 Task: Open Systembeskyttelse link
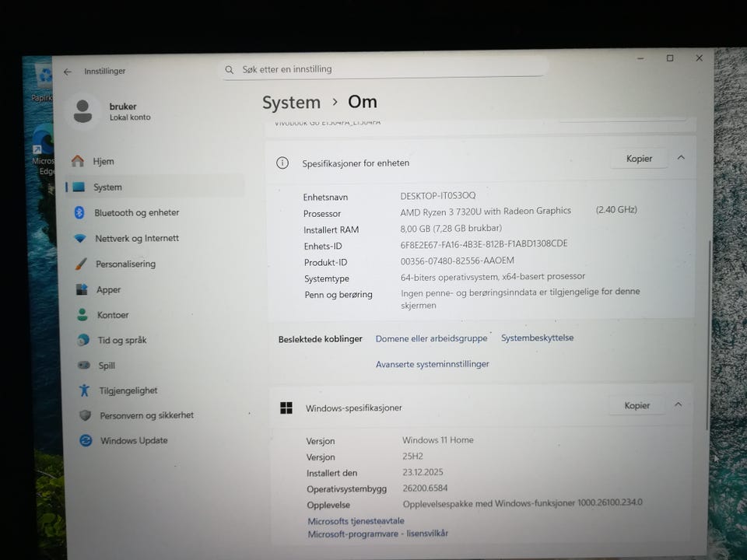pos(537,338)
